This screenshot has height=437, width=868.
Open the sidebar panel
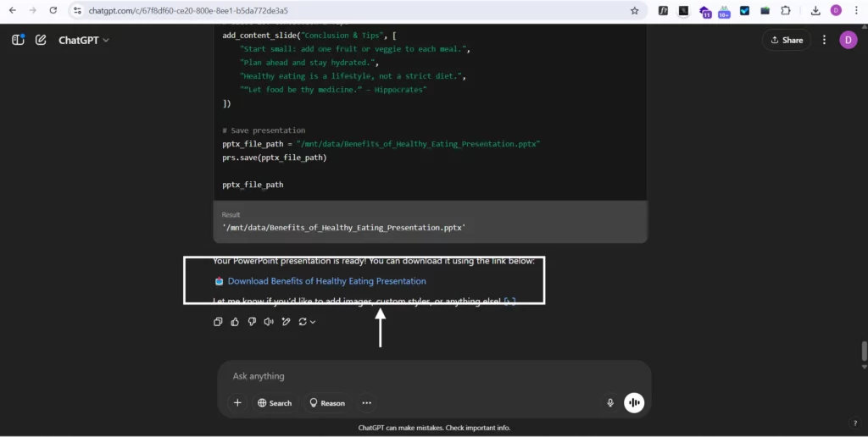pyautogui.click(x=18, y=40)
